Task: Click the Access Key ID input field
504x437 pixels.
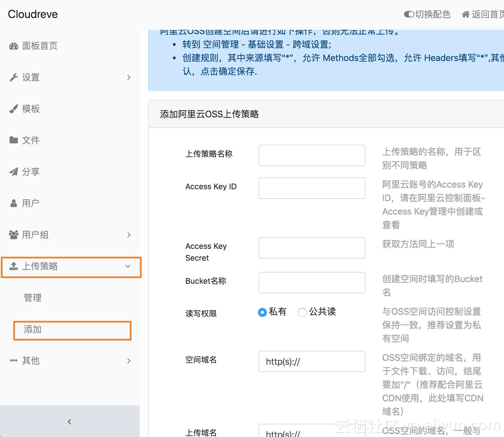Action: coord(312,188)
